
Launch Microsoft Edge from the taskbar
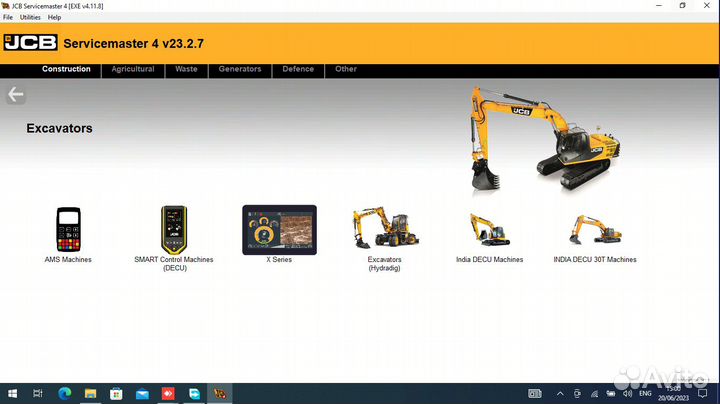[65, 393]
